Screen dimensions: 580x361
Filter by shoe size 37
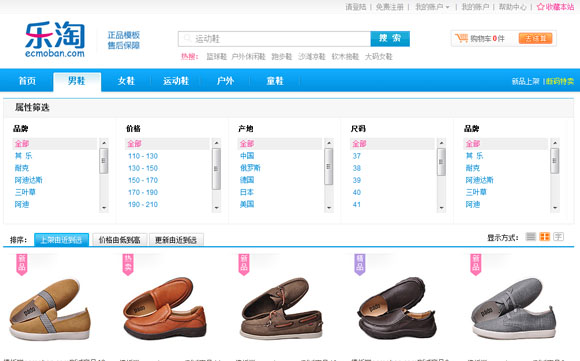(x=357, y=156)
